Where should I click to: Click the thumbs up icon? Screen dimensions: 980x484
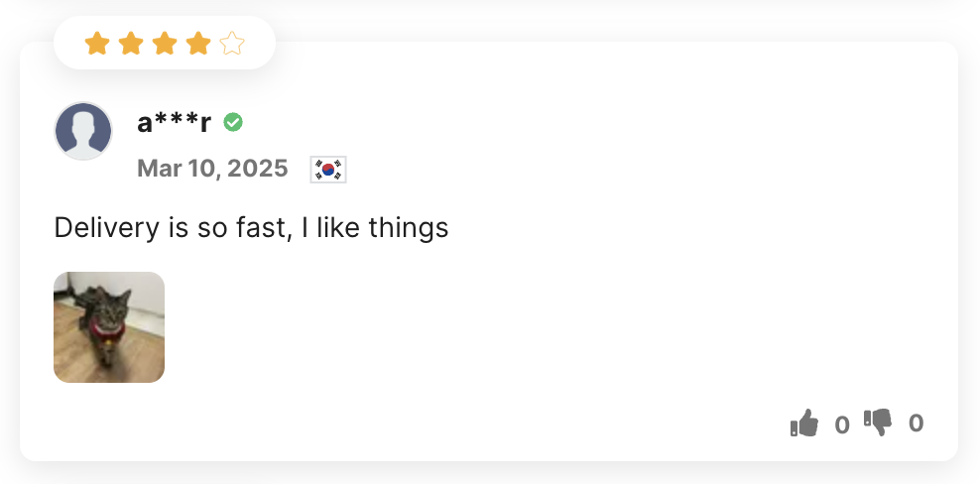pos(804,423)
